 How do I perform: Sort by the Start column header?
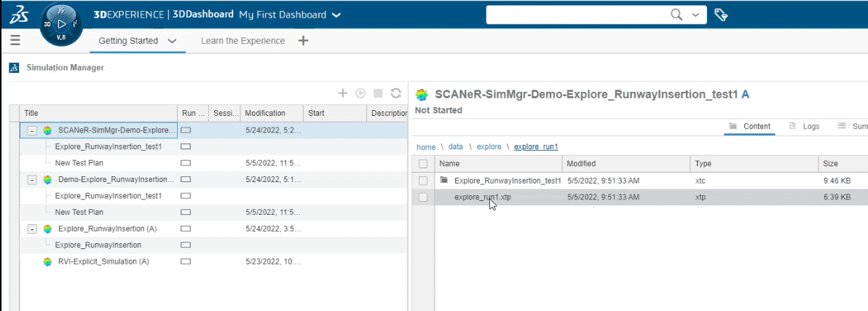[x=335, y=113]
